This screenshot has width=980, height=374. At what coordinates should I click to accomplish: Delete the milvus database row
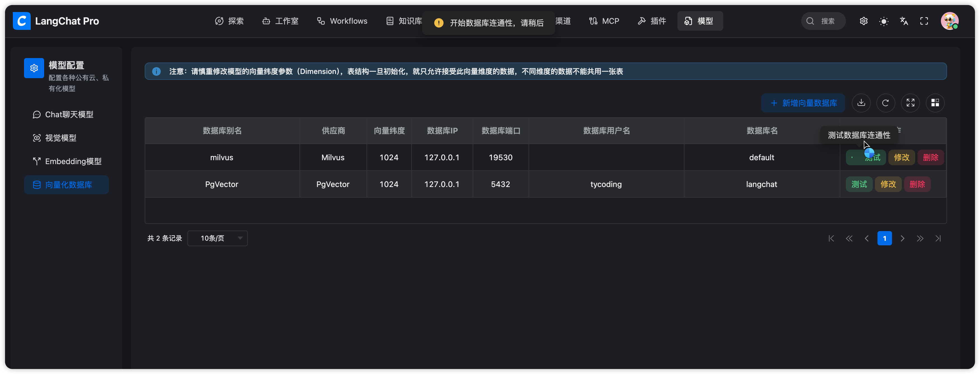click(930, 157)
